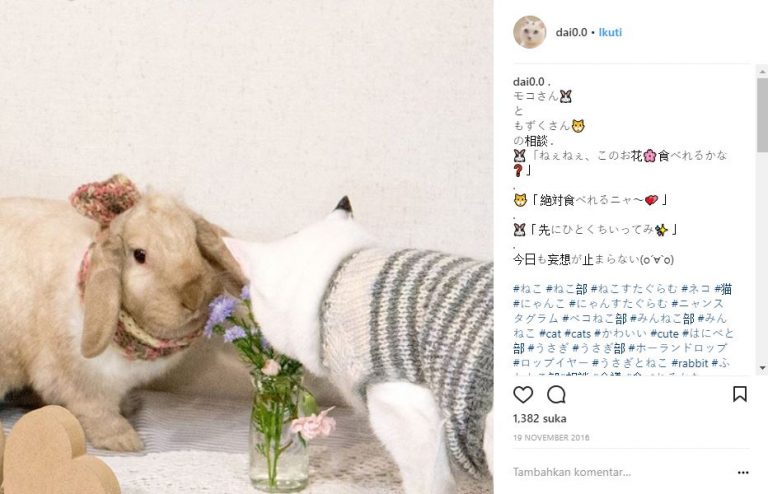Screen dimensions: 768x494
Task: Like the post with the heart icon
Action: [523, 395]
